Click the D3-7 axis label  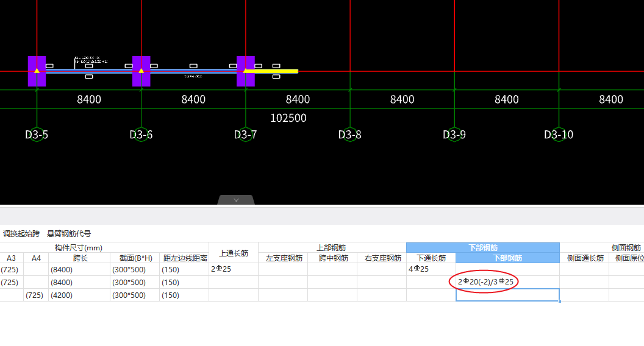tap(245, 135)
